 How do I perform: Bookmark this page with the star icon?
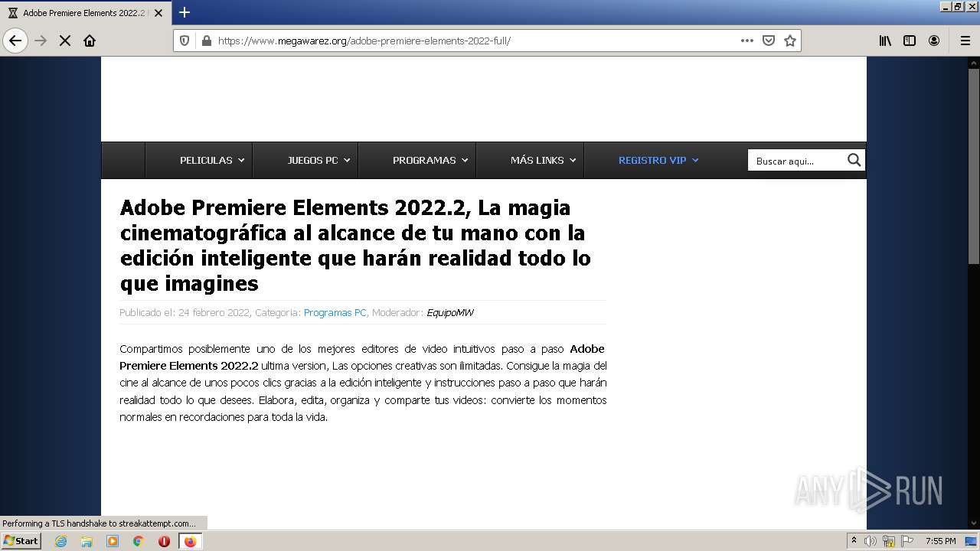(x=790, y=41)
